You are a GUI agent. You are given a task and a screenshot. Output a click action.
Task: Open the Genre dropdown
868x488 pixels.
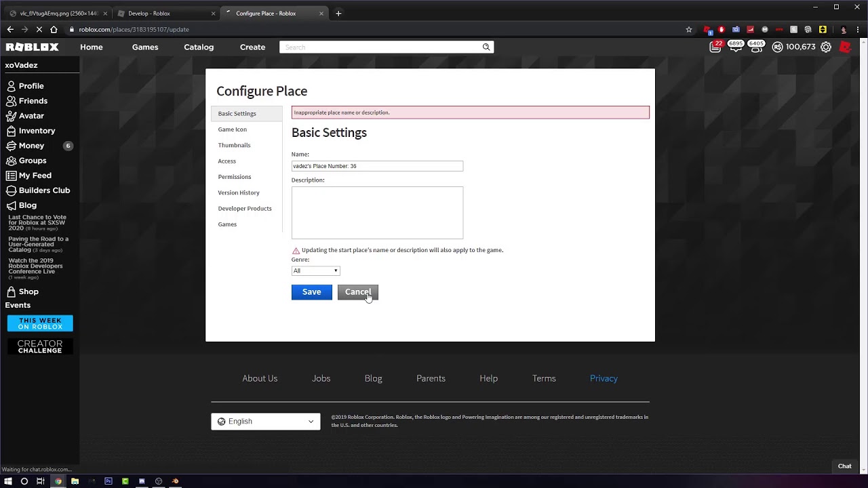pyautogui.click(x=315, y=271)
